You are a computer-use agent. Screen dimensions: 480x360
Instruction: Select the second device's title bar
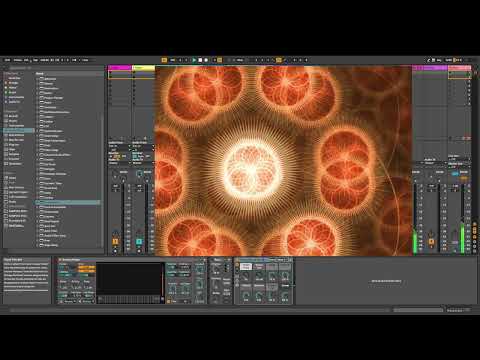coord(219,260)
